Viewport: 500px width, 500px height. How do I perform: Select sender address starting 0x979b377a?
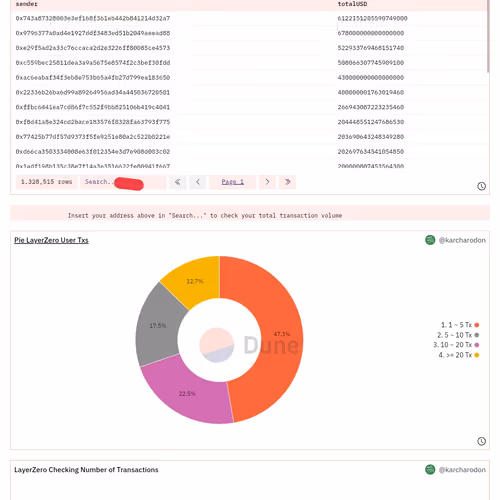coord(93,33)
